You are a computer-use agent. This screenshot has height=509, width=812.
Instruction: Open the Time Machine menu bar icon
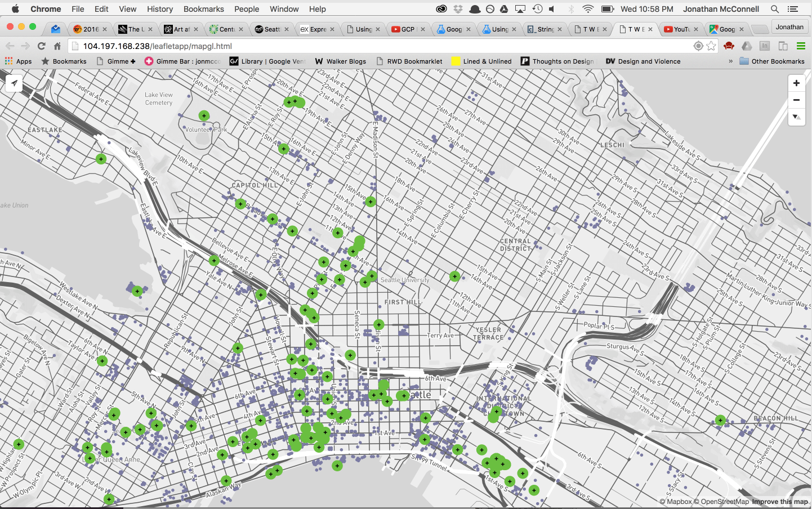537,9
